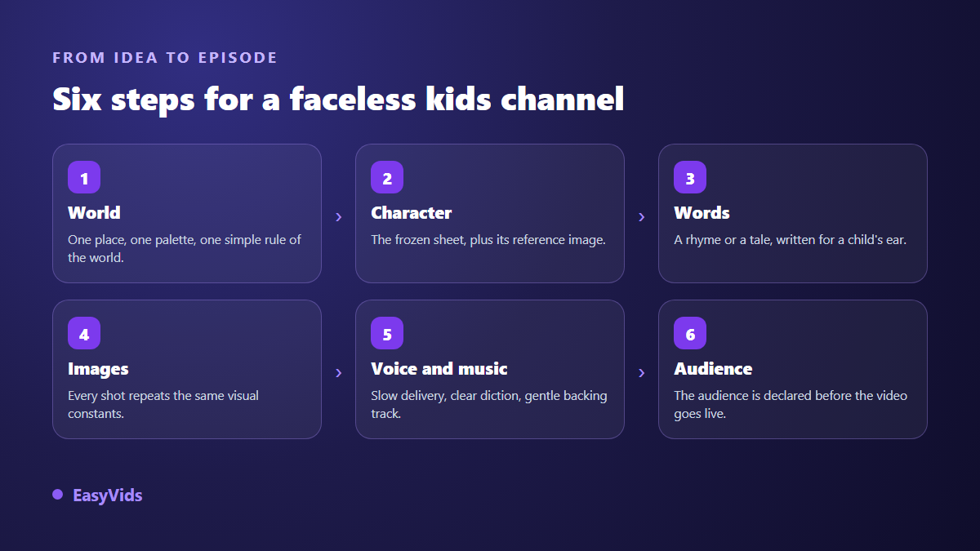Click the number 2 badge on Character card
980x551 pixels.
(x=387, y=177)
